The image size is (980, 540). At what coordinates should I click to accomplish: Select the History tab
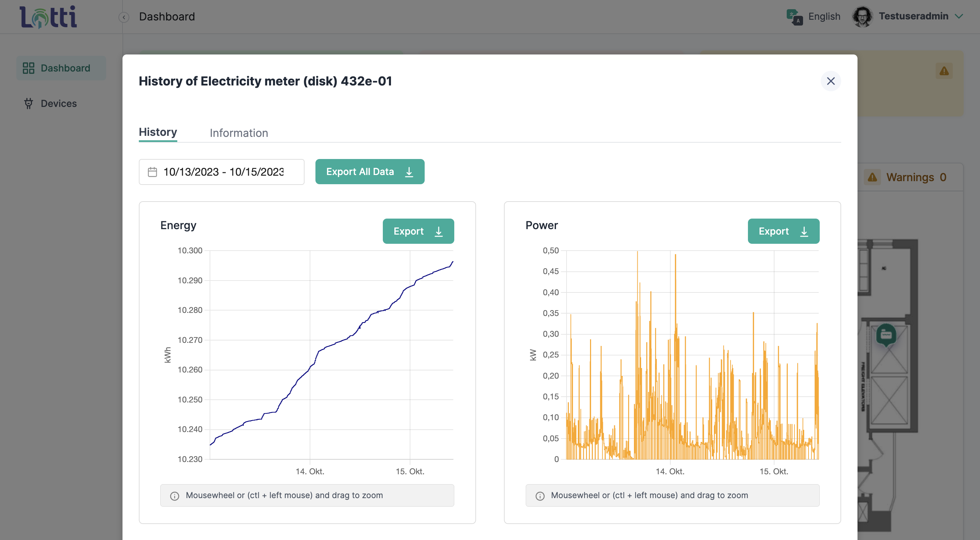coord(158,132)
